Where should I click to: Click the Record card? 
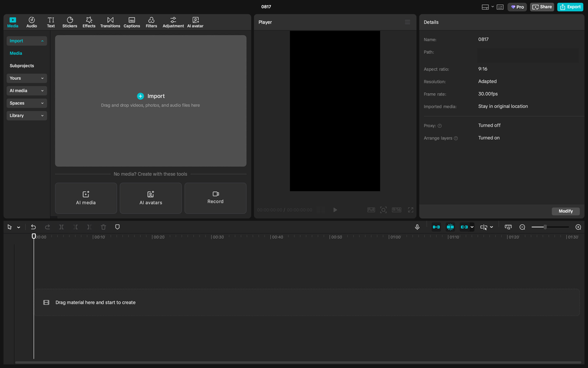click(215, 198)
